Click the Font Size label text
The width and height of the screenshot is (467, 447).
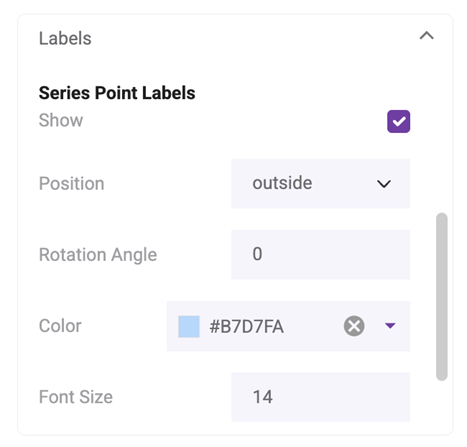(76, 397)
